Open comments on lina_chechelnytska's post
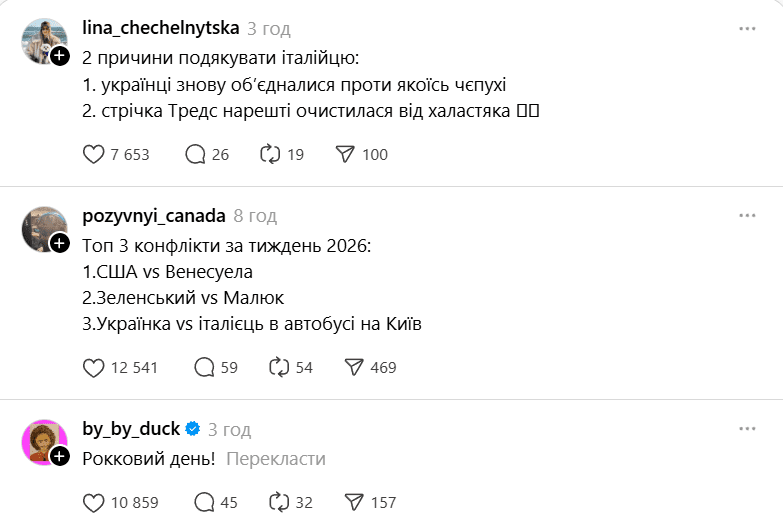Viewport: 783px width, 531px height. pyautogui.click(x=196, y=154)
